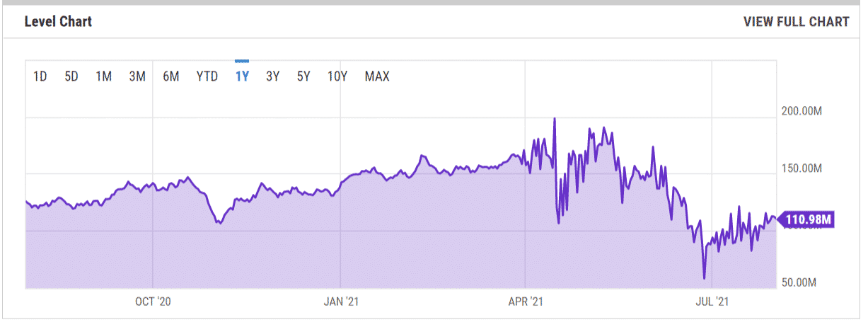Click the 200.00M axis label
Viewport: 868px width, 322px height.
click(802, 112)
